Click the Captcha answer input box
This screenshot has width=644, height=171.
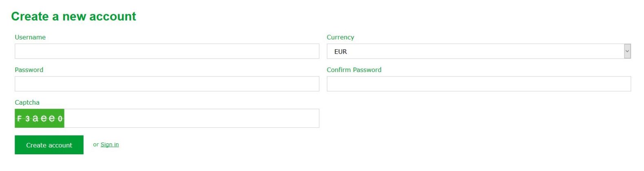192,118
